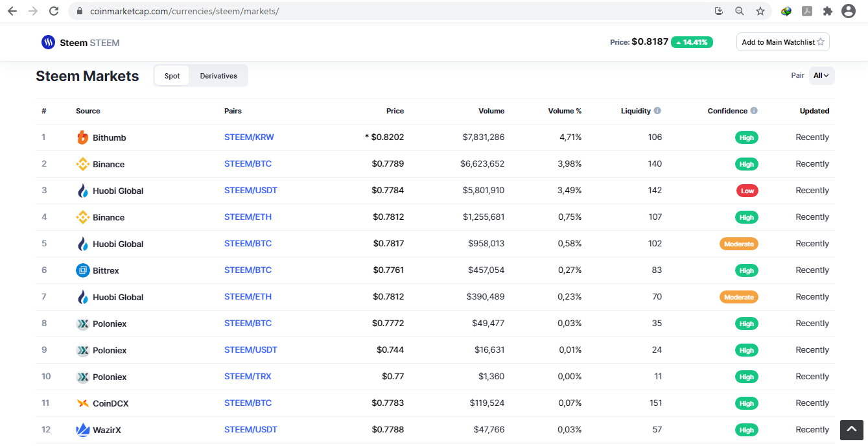868x448 pixels.
Task: Open STEEM/ETH link in Huobi row 7
Action: (248, 297)
